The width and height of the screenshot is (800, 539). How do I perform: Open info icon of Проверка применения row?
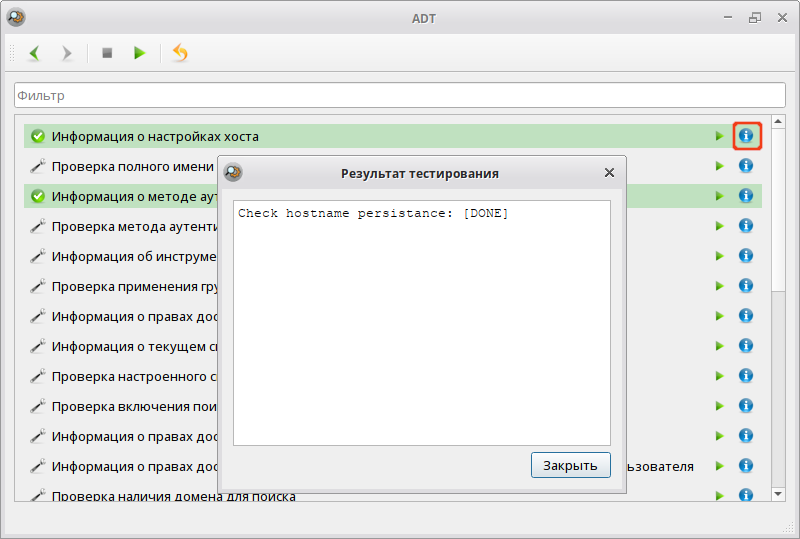746,285
